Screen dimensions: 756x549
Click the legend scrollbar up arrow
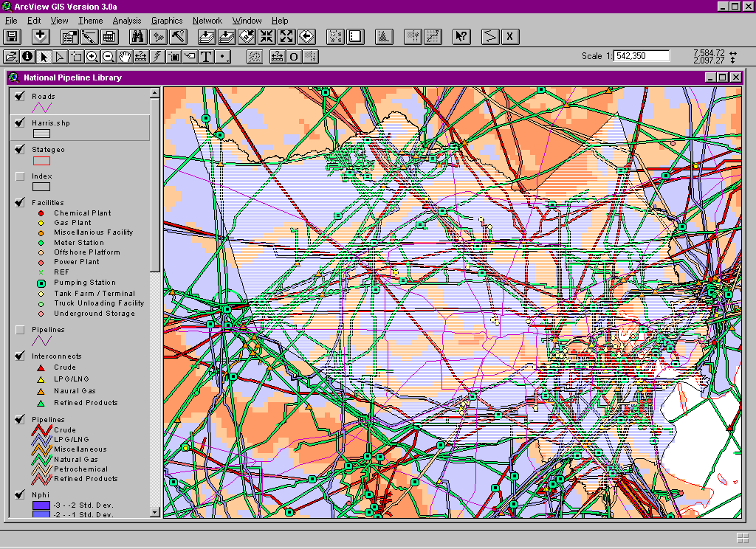pyautogui.click(x=155, y=92)
